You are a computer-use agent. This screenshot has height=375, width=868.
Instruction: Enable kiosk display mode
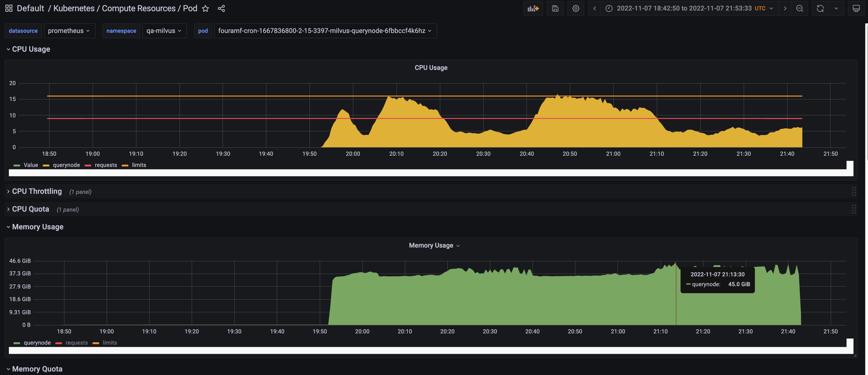[856, 8]
